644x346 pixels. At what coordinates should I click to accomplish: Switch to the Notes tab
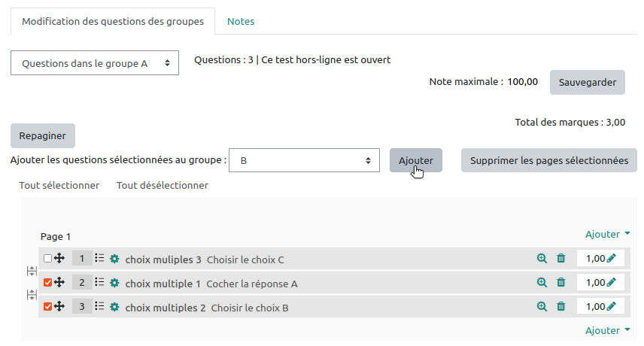(241, 21)
